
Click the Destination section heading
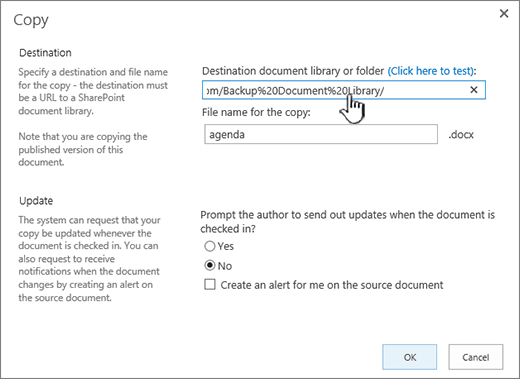(x=45, y=53)
